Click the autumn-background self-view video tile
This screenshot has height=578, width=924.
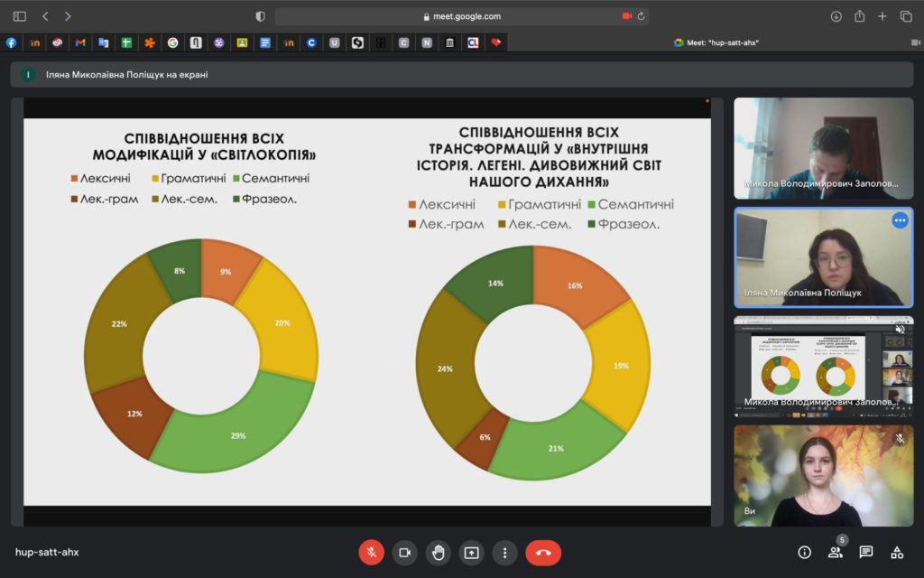coord(823,476)
